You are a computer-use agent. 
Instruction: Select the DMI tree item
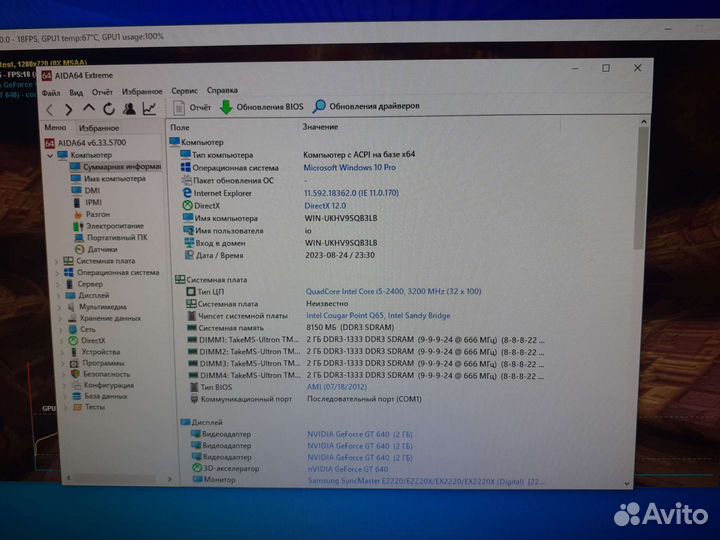coord(86,191)
